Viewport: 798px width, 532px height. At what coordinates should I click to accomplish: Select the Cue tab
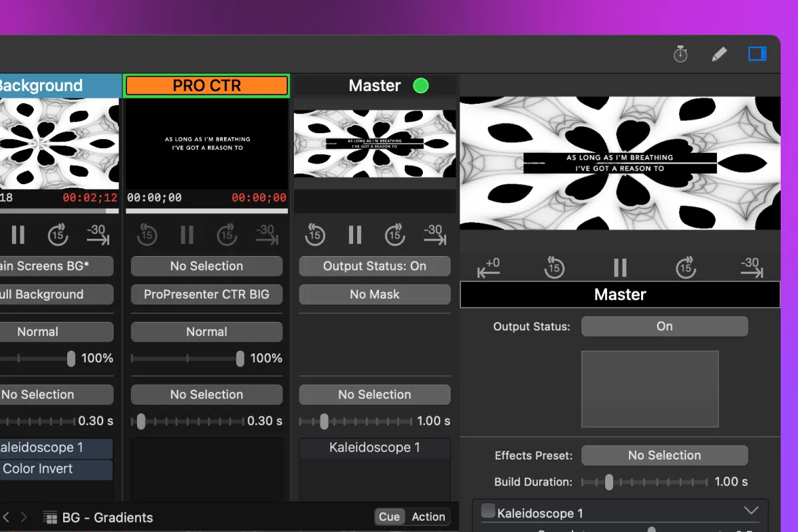389,517
